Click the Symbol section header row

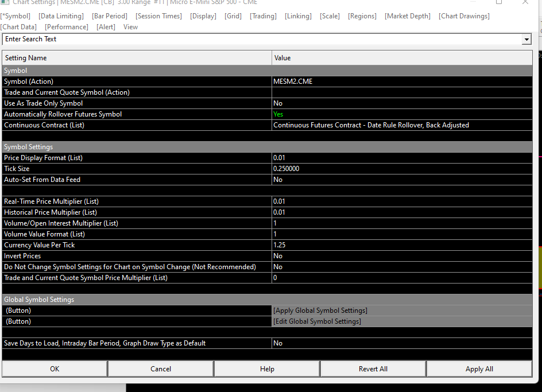(267, 71)
